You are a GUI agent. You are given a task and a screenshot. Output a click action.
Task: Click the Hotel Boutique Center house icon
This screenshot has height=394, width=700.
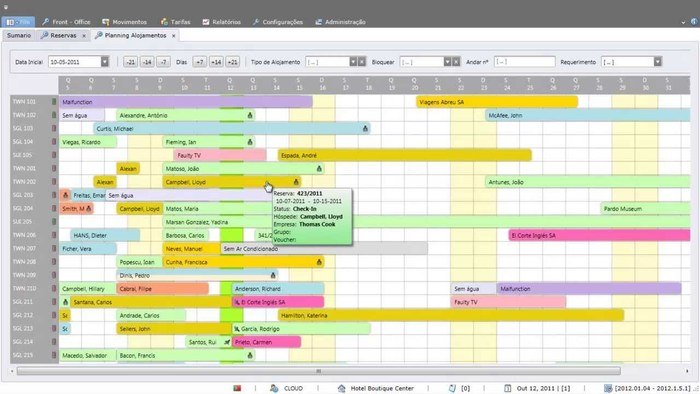point(342,388)
